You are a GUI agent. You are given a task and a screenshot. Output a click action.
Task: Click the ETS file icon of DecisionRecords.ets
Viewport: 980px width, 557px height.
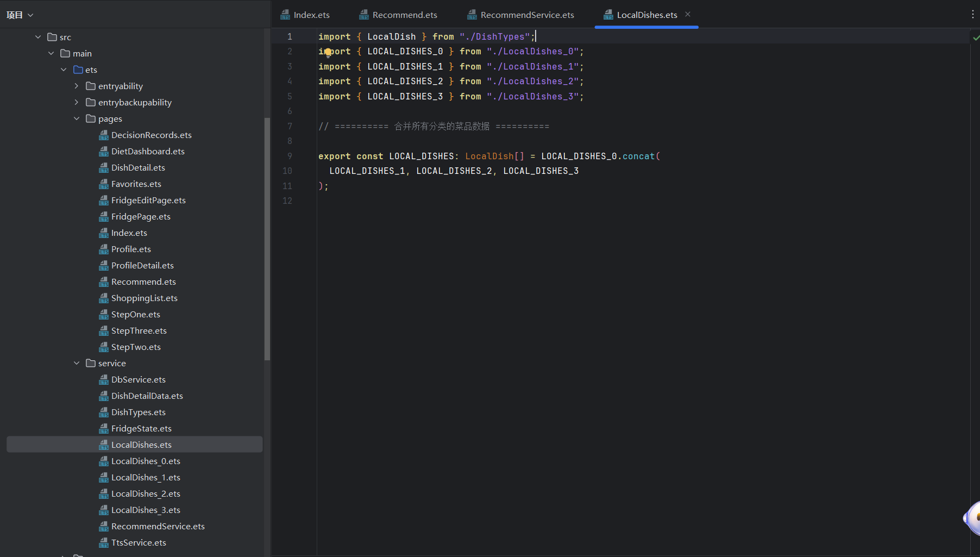104,135
